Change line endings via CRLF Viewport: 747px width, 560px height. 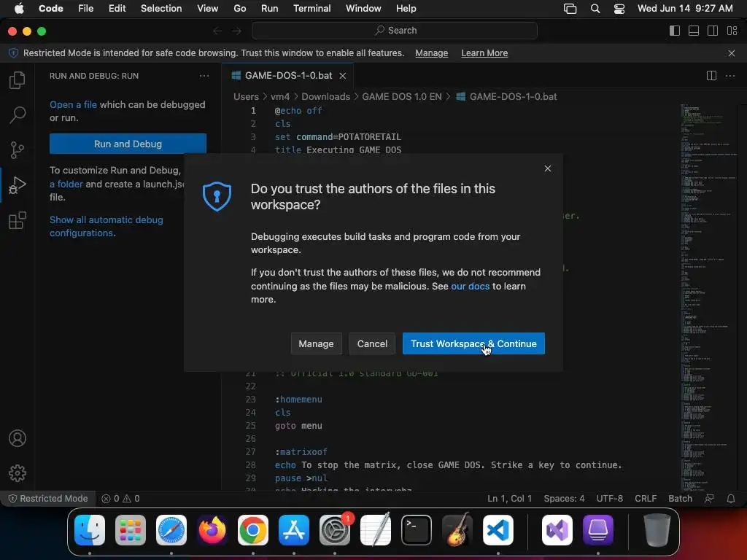[x=646, y=499]
